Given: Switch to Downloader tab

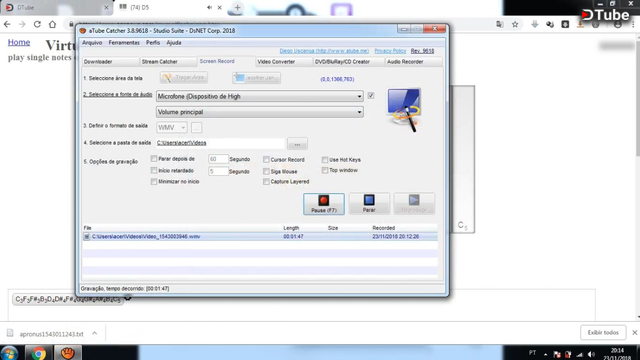Looking at the screenshot, I should (110, 62).
